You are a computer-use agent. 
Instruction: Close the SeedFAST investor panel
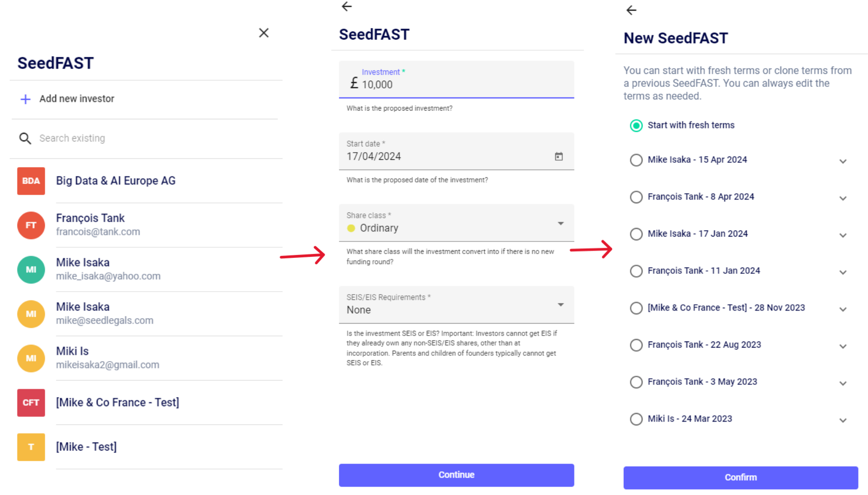[264, 33]
